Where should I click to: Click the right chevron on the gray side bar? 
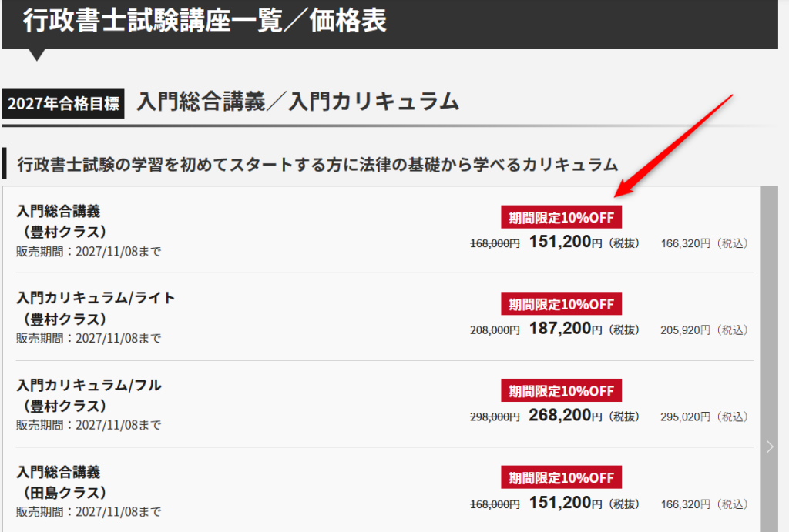[770, 447]
